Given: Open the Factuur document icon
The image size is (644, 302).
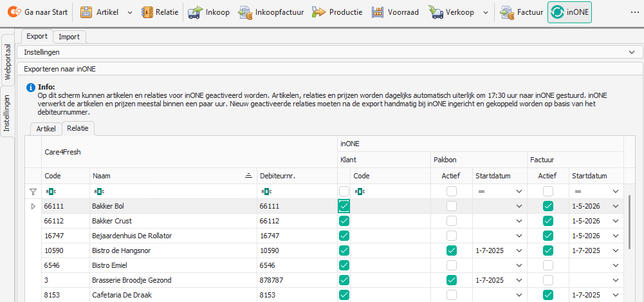Looking at the screenshot, I should 506,12.
